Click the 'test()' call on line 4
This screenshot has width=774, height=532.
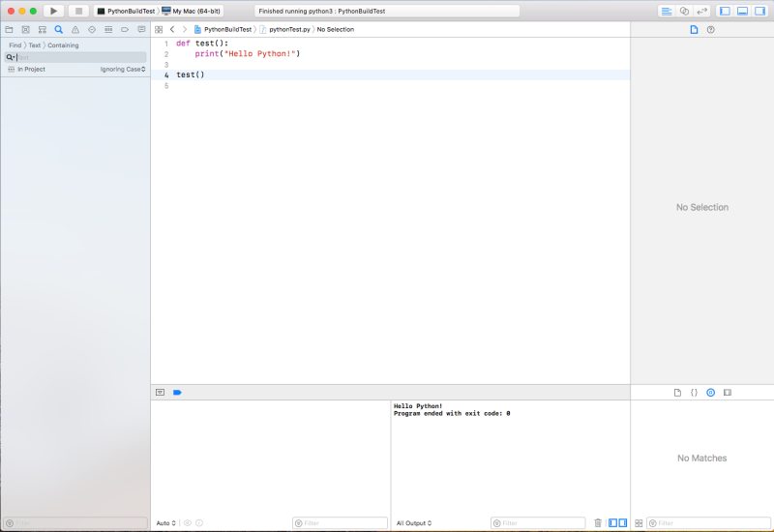click(191, 75)
